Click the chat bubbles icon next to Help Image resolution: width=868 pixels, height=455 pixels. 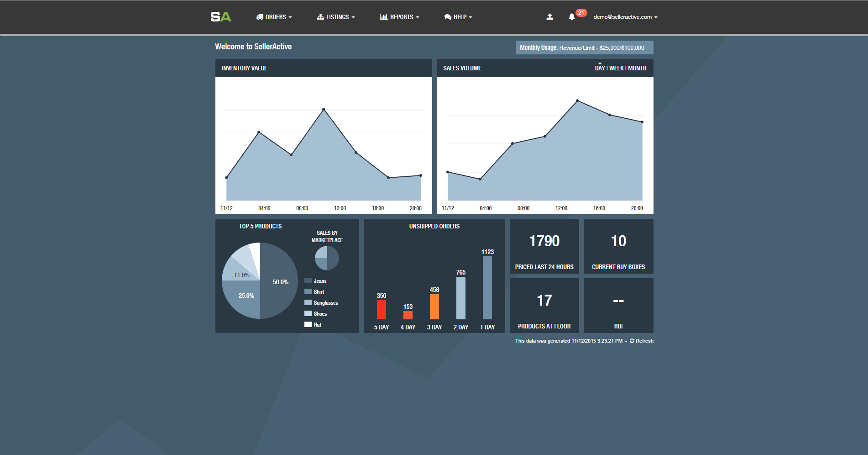[448, 17]
